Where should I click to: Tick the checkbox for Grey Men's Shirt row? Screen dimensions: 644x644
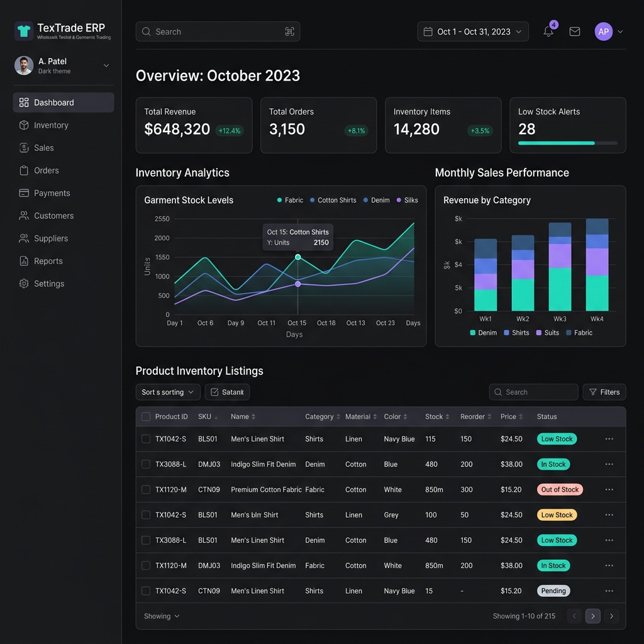click(x=146, y=514)
